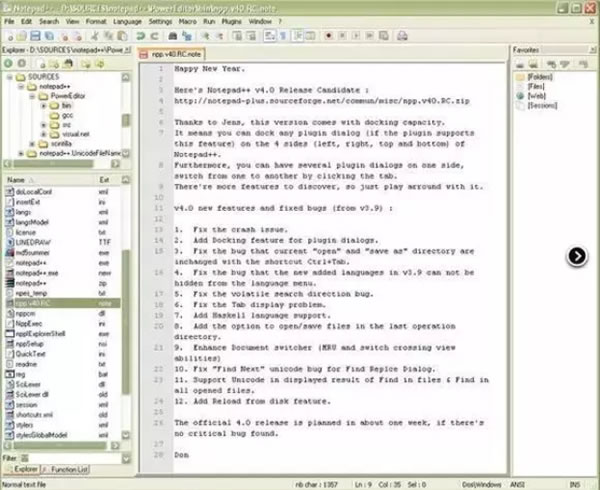The height and width of the screenshot is (490, 600).
Task: Open the Replace toolbar icon
Action: click(186, 36)
